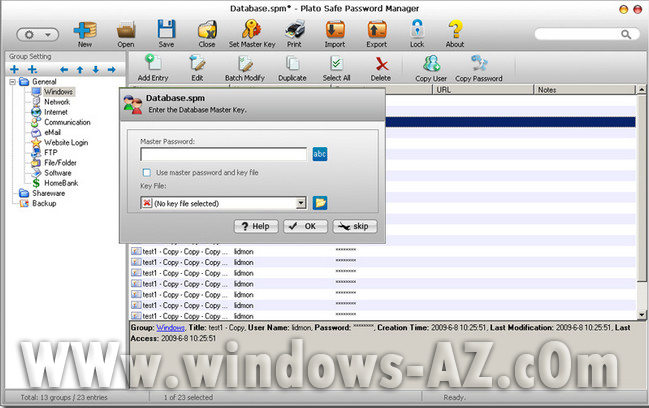Enable Use master password and key file
This screenshot has height=408, width=649.
pyautogui.click(x=147, y=172)
